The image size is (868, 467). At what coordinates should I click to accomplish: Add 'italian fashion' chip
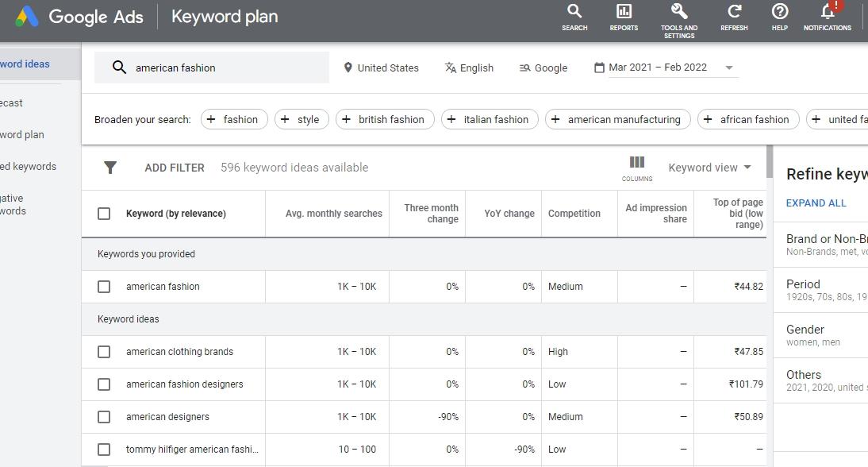490,119
